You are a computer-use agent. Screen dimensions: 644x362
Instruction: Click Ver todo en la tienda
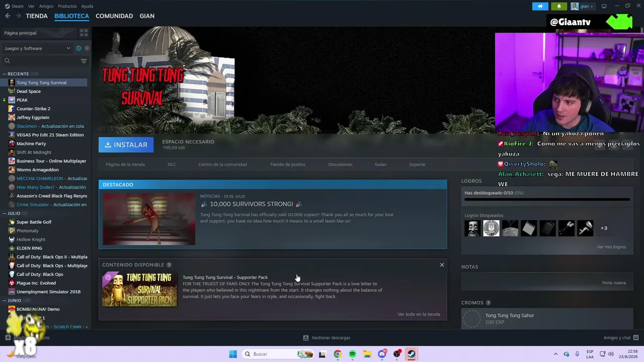pyautogui.click(x=419, y=314)
